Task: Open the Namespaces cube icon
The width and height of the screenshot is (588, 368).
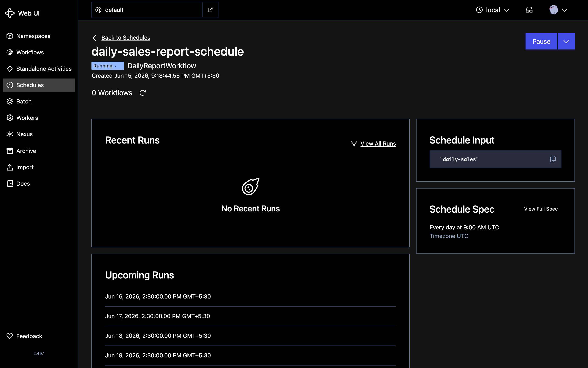Action: (10, 36)
